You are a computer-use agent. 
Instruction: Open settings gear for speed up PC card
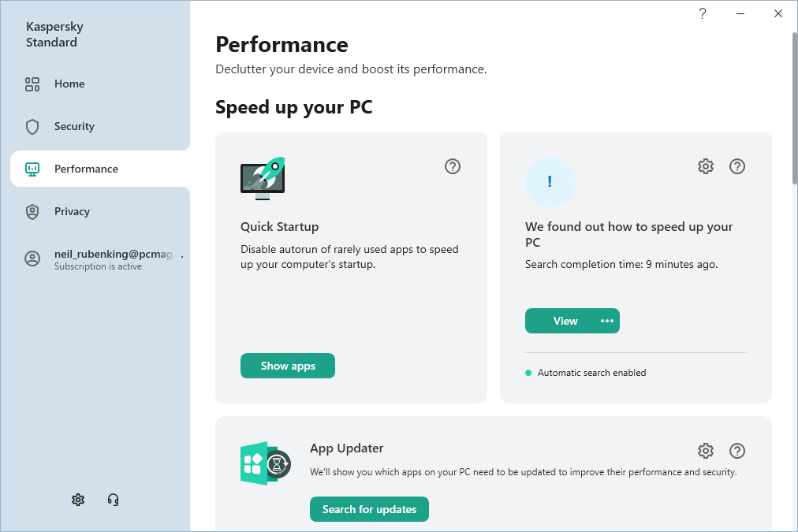[706, 166]
